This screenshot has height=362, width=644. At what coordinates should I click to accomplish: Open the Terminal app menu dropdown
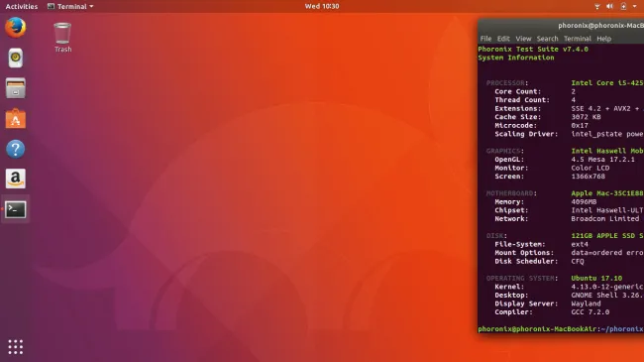coord(70,6)
